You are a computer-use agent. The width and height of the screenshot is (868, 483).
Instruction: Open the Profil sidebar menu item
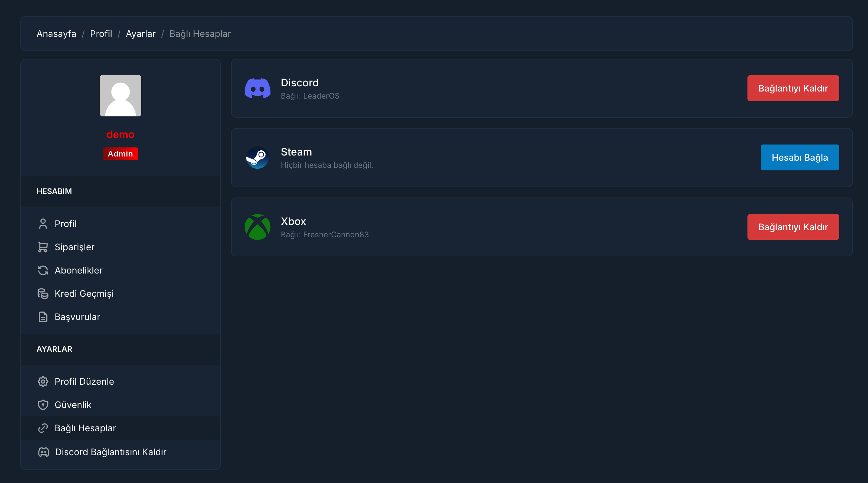pos(66,224)
